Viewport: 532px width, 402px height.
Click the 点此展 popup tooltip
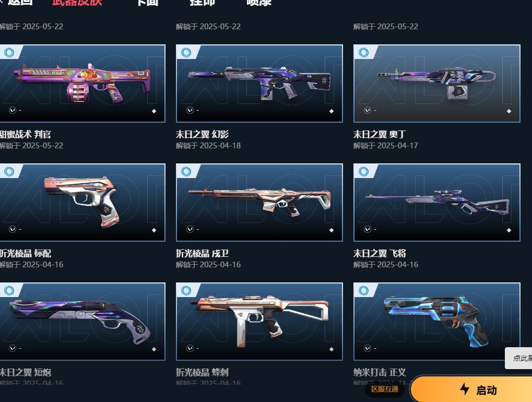(518, 358)
